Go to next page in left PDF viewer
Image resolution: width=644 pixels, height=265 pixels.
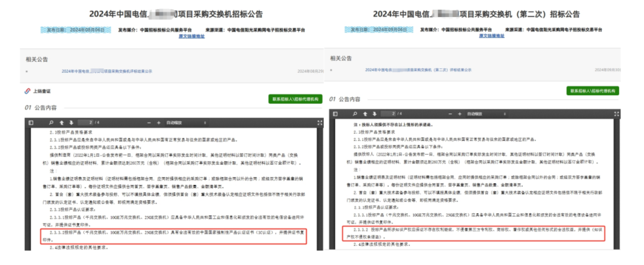point(71,123)
